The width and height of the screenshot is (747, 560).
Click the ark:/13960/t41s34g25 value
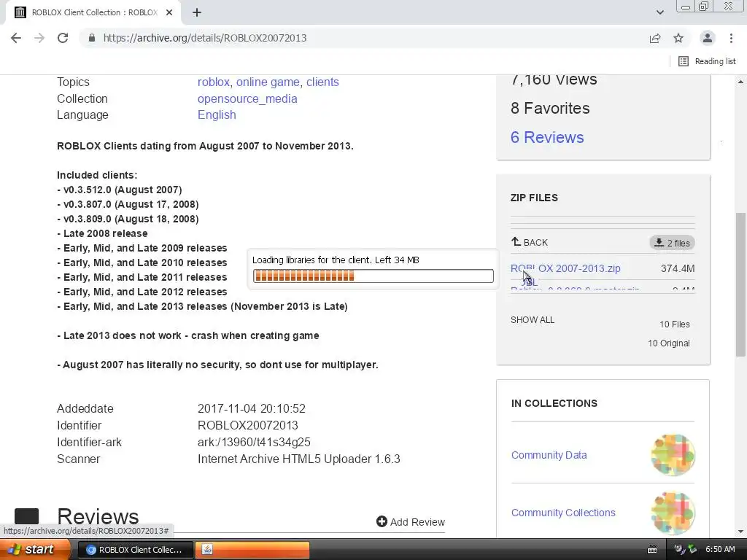point(254,443)
